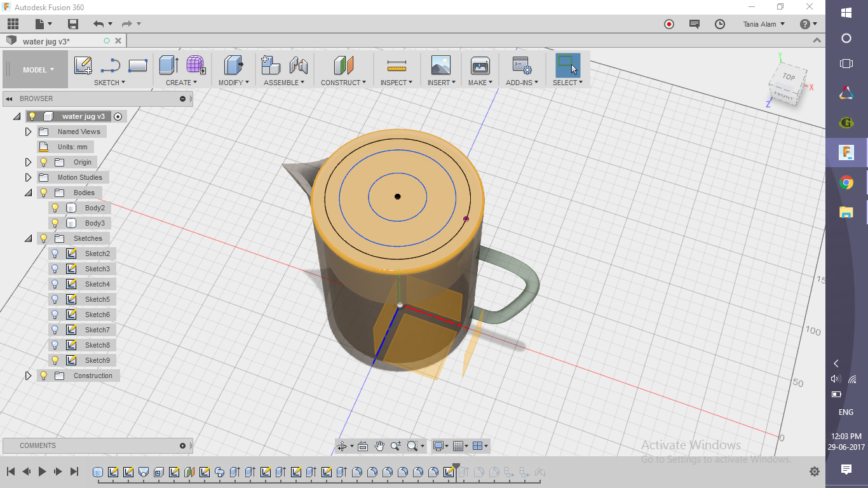Jump to the timeline beginning
The width and height of the screenshot is (868, 488).
[11, 471]
